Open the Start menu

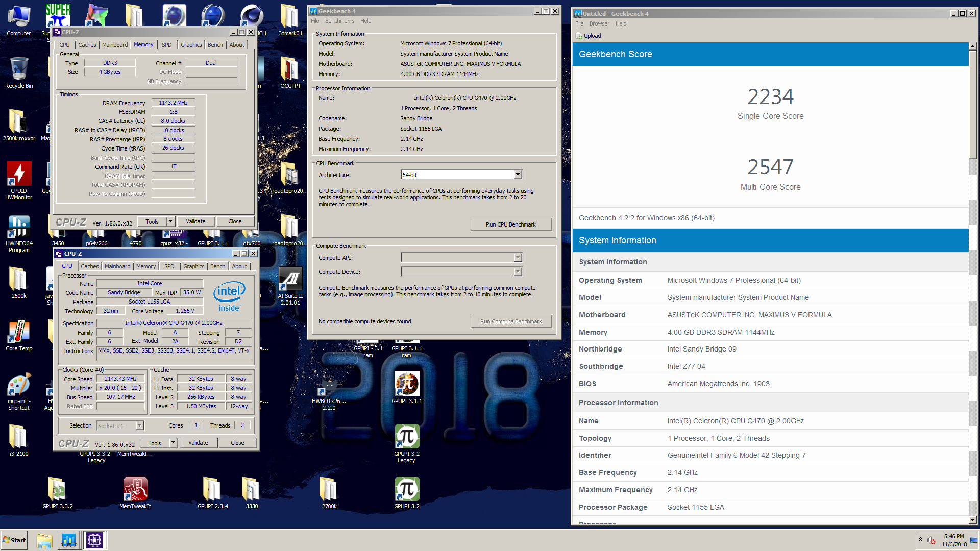[x=14, y=540]
